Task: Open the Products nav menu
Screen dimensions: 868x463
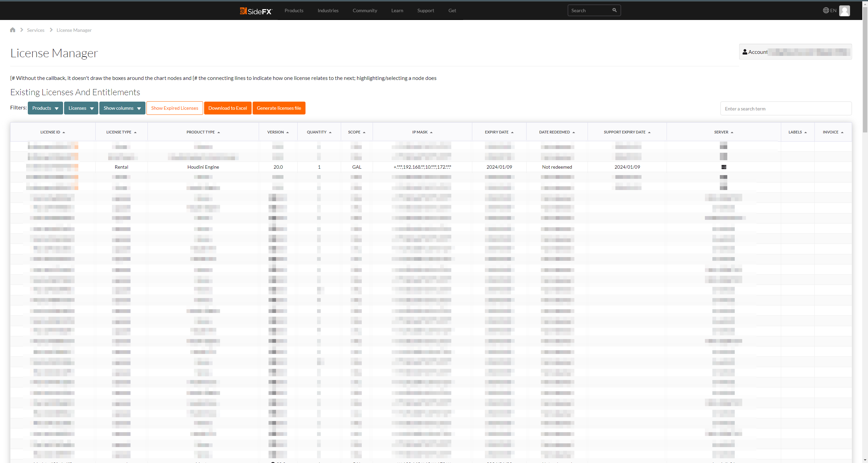Action: [x=294, y=10]
